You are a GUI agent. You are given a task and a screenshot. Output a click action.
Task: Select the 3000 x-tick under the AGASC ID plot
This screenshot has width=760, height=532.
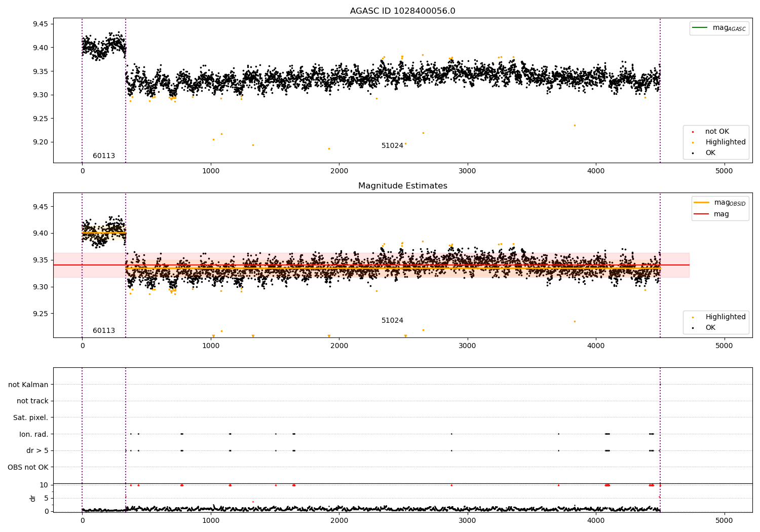click(468, 171)
